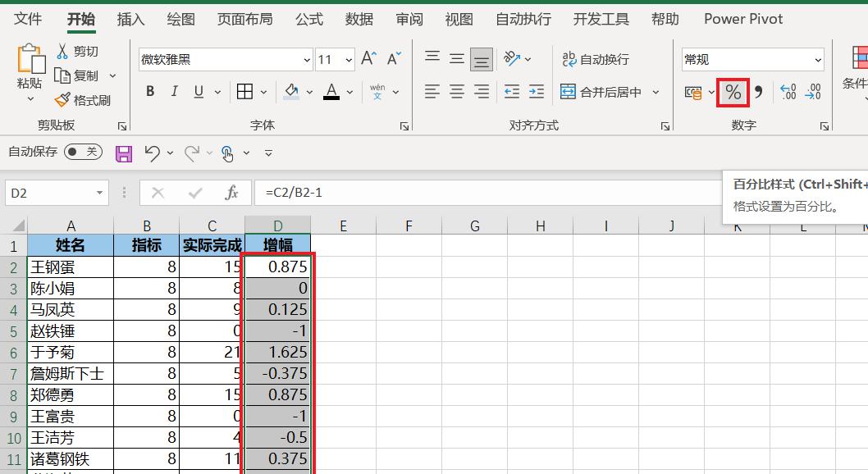Select the Format Painter brush

point(83,100)
